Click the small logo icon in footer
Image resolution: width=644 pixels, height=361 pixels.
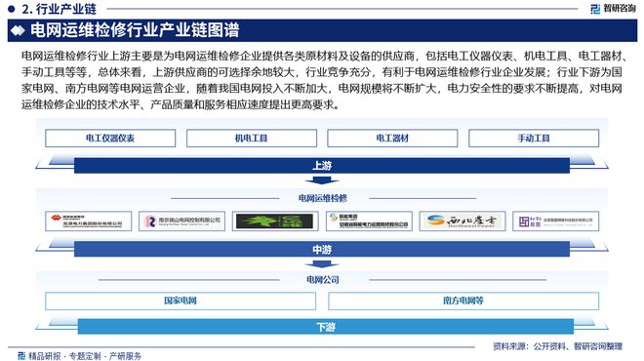21,356
